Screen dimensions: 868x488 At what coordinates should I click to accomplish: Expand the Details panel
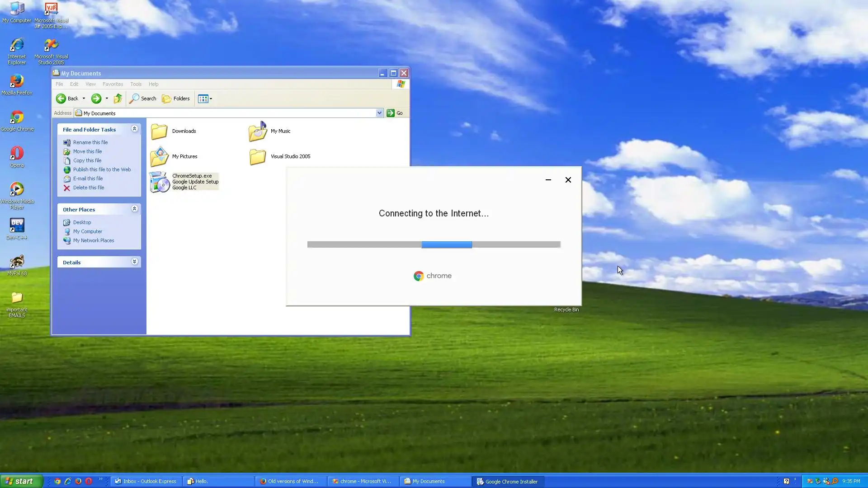pyautogui.click(x=134, y=262)
